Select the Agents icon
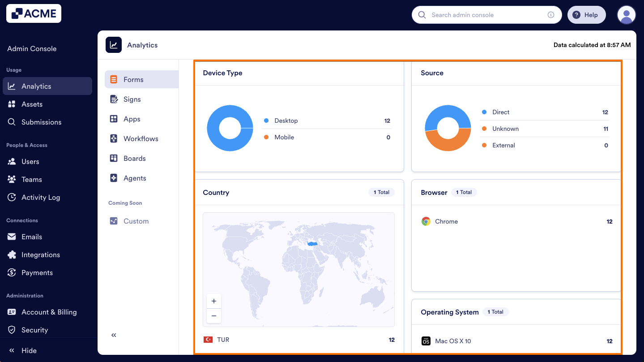644x362 pixels. (x=114, y=178)
